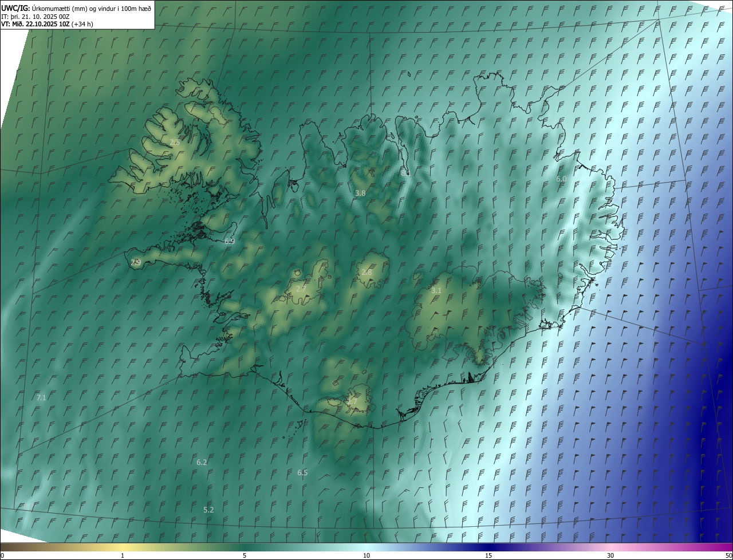Select the color scale's 5 mm mark
The image size is (733, 560).
(245, 556)
